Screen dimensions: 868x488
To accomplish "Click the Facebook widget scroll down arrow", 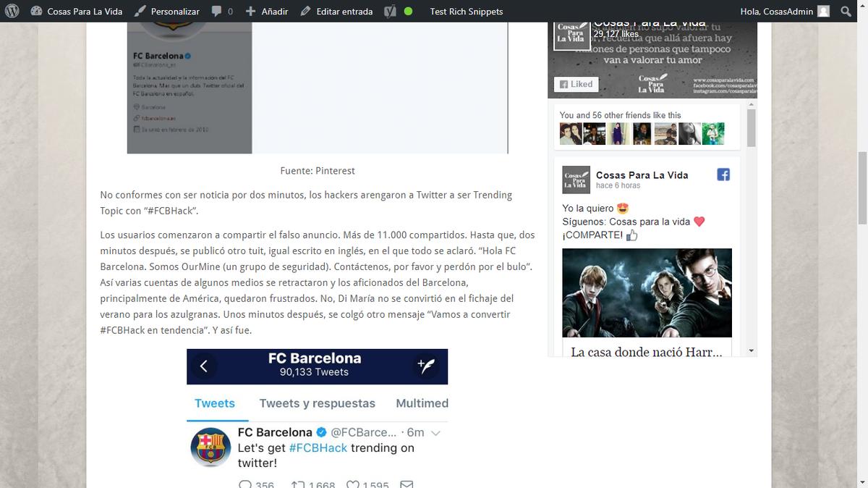I will tap(751, 350).
